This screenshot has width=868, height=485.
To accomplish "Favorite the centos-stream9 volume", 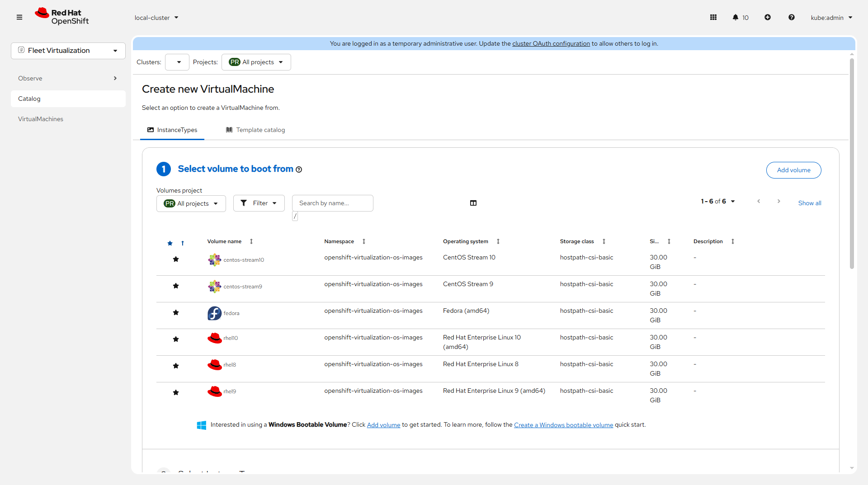I will click(x=176, y=286).
